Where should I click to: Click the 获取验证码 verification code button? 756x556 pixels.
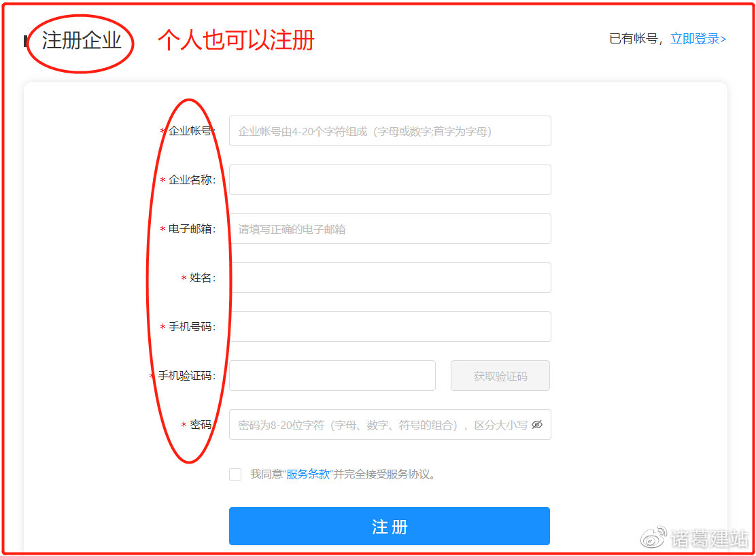(x=500, y=375)
